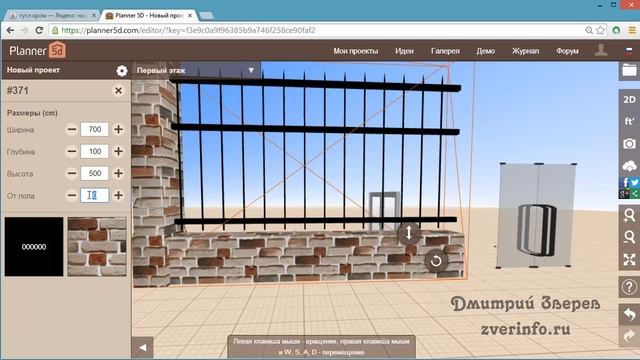Open Галерея menu item

(445, 51)
